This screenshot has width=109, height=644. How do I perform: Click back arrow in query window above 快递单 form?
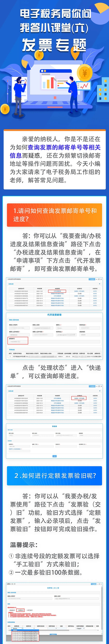tap(100, 391)
